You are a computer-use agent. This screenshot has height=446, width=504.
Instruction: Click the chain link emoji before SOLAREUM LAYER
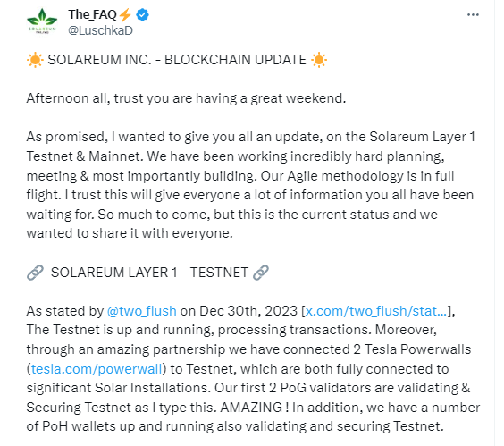pos(35,273)
